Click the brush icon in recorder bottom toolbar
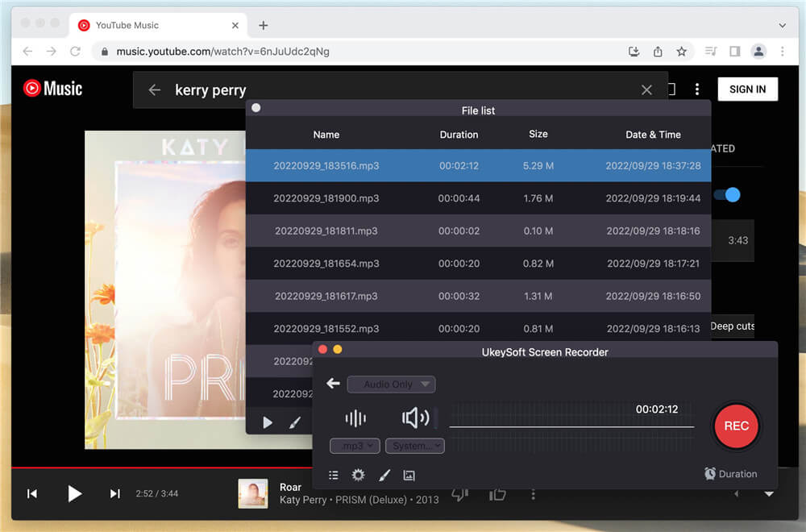Screen dimensions: 806x532 tap(384, 475)
